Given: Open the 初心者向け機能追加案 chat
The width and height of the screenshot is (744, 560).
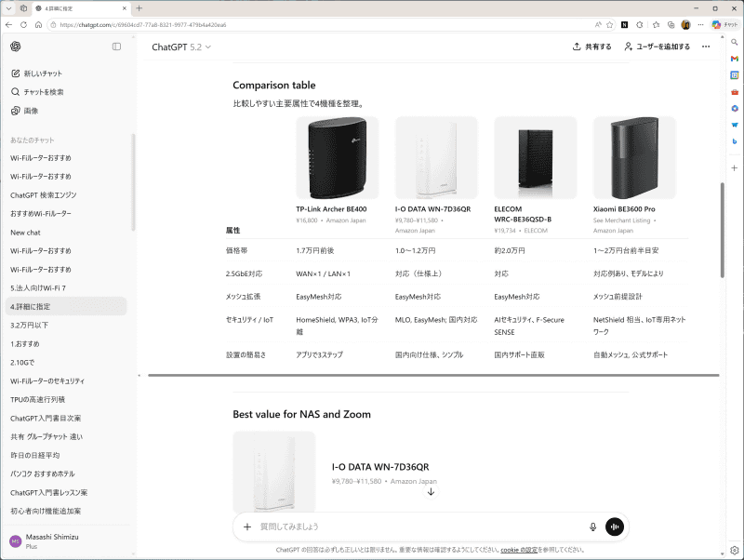Looking at the screenshot, I should 66,511.
